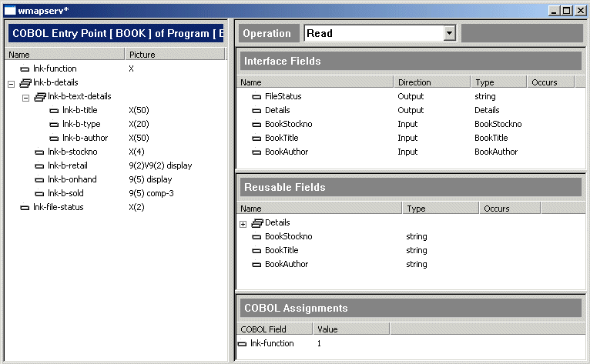Click the lnk-function field icon in COBOL tree
The width and height of the screenshot is (590, 364).
pyautogui.click(x=25, y=69)
